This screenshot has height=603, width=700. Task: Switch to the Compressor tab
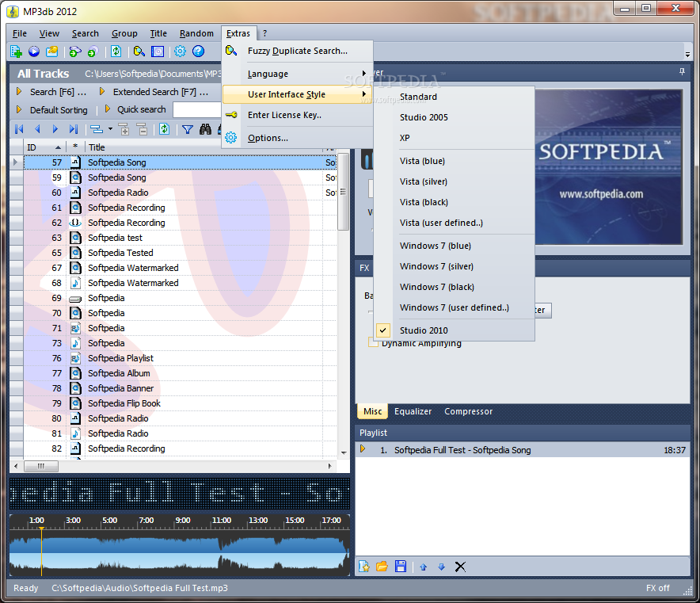(468, 411)
